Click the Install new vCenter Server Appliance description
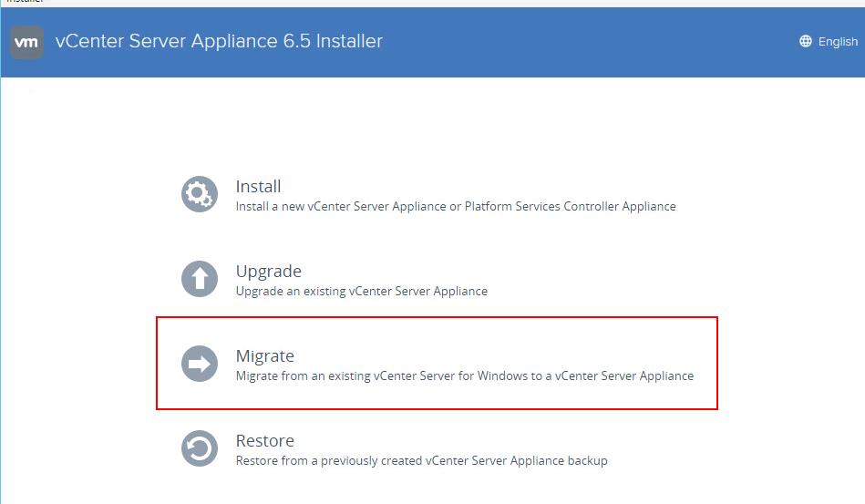Viewport: 865px width, 504px height. [456, 206]
